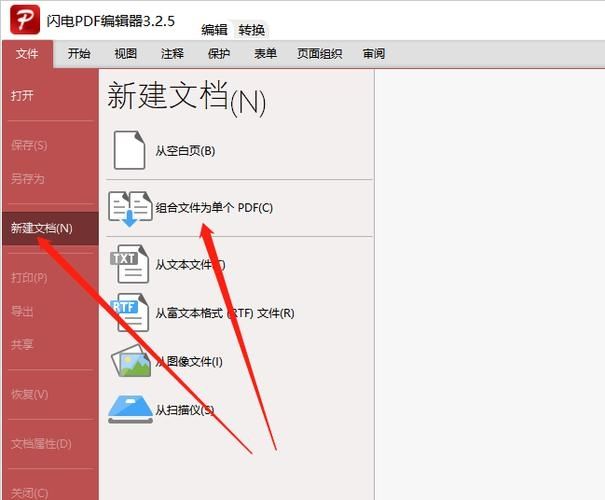Choose the from text file label
The width and height of the screenshot is (605, 500).
pyautogui.click(x=190, y=265)
